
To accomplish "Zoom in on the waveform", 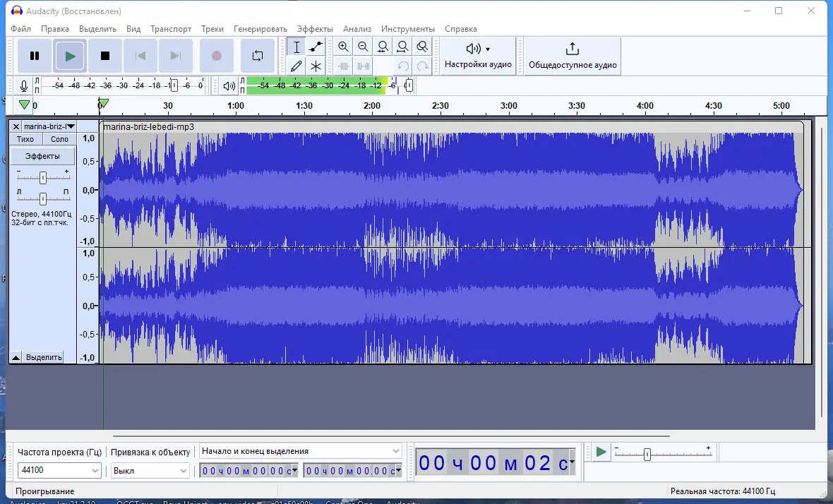I will coord(344,47).
